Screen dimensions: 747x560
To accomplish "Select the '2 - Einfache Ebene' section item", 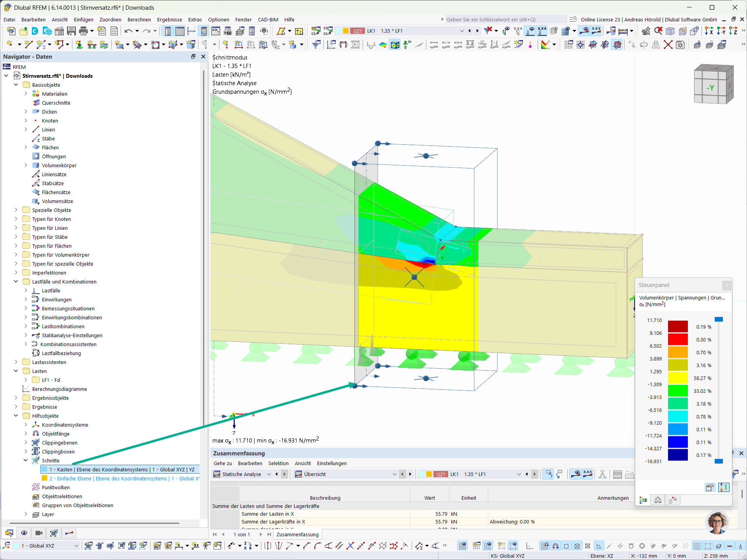I will (120, 478).
